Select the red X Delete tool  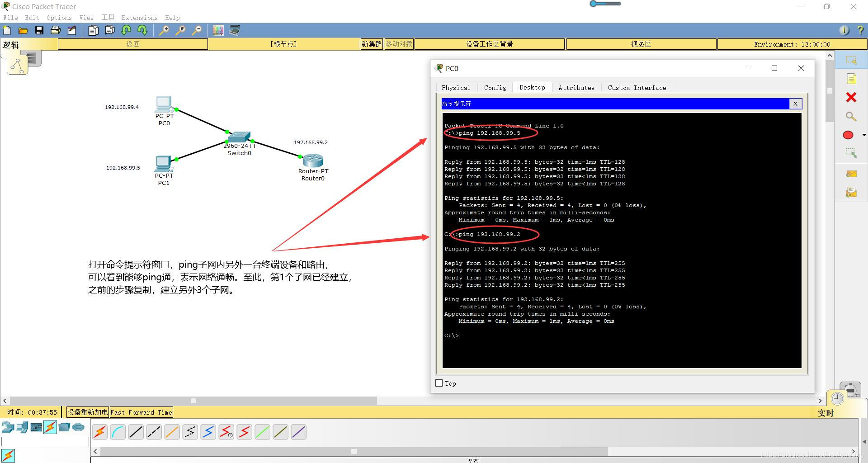point(851,97)
